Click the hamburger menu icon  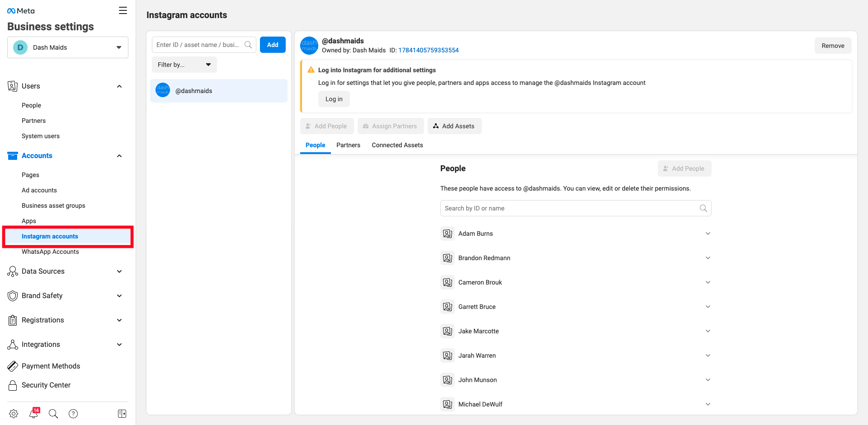[123, 10]
